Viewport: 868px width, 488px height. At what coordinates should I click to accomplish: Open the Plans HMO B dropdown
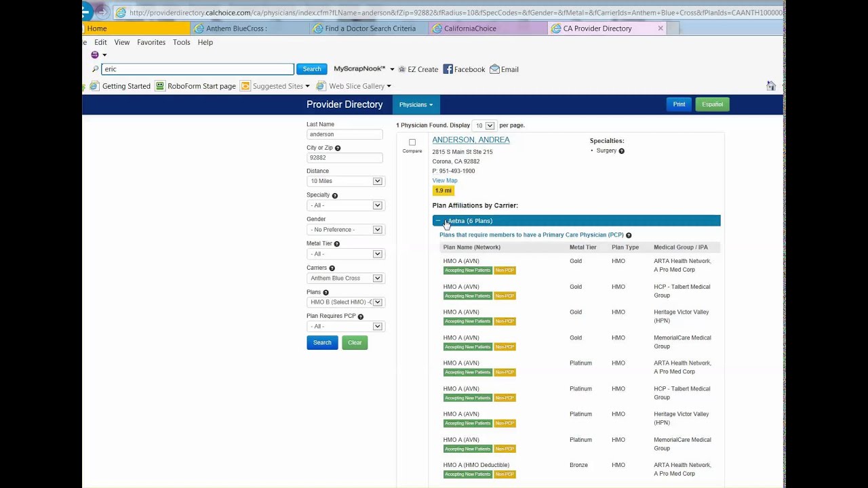[345, 302]
